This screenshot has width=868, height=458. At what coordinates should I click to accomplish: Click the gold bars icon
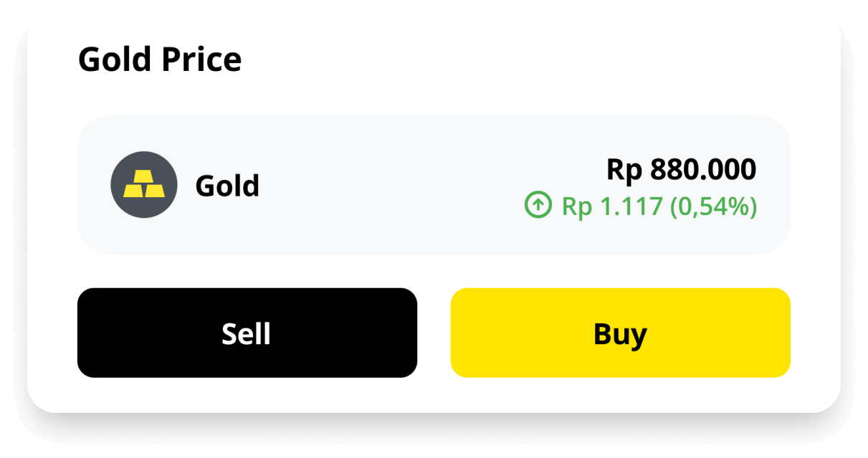tap(144, 185)
